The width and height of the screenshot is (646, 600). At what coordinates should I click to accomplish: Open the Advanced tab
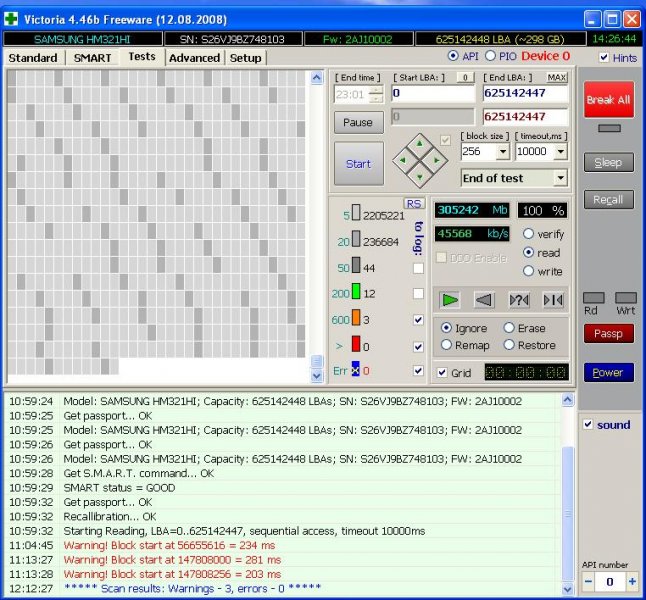coord(194,58)
